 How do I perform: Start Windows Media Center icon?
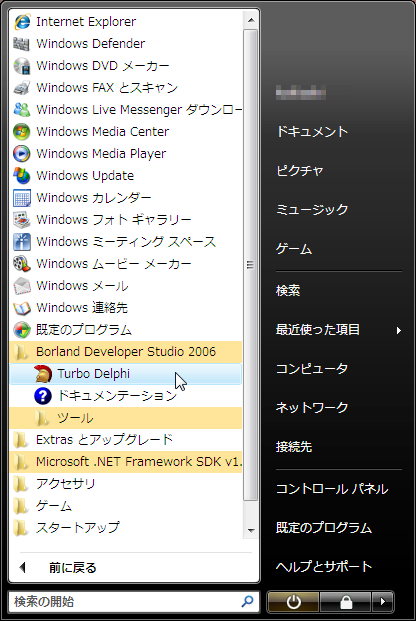point(21,131)
